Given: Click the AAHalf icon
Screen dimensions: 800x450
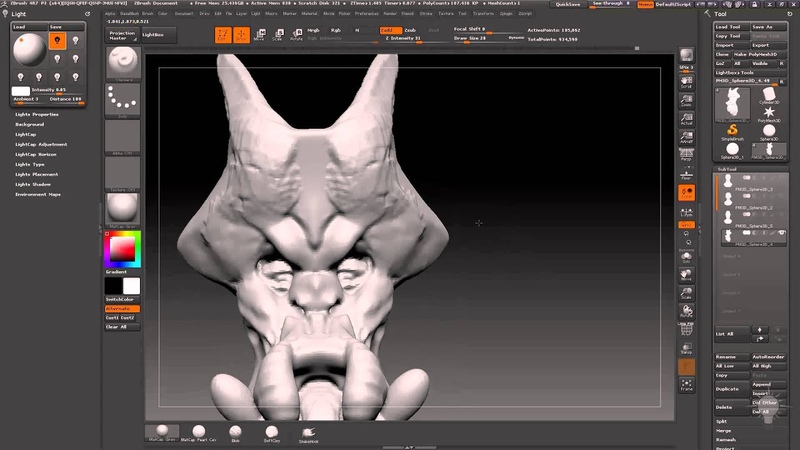Looking at the screenshot, I should point(686,137).
